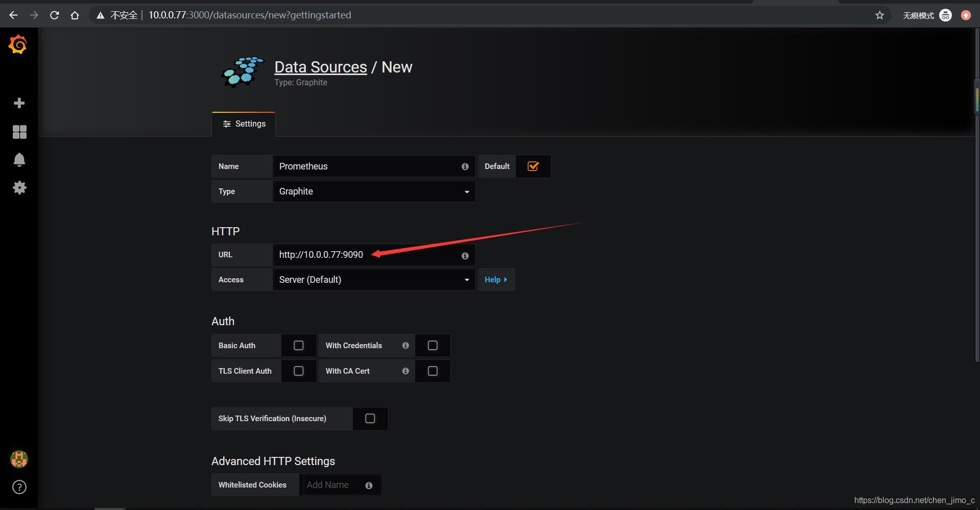The image size is (980, 510).
Task: Click the With Credentials info icon
Action: pos(405,346)
